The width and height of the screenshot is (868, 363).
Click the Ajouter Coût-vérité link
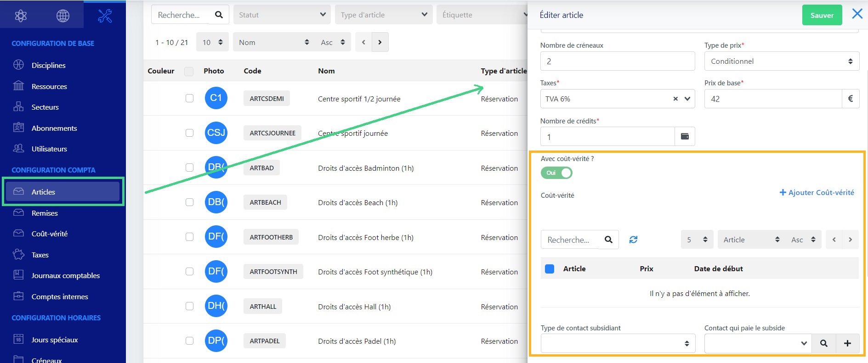pos(817,193)
